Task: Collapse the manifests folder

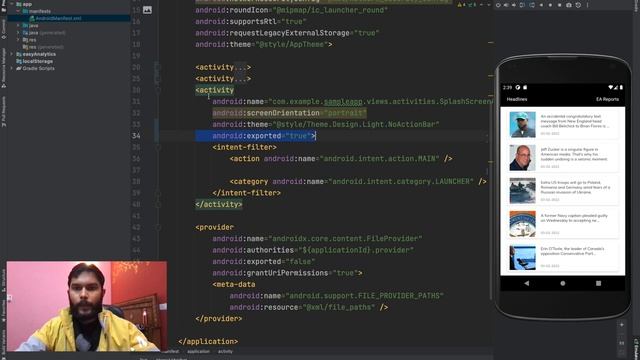Action: click(x=18, y=11)
